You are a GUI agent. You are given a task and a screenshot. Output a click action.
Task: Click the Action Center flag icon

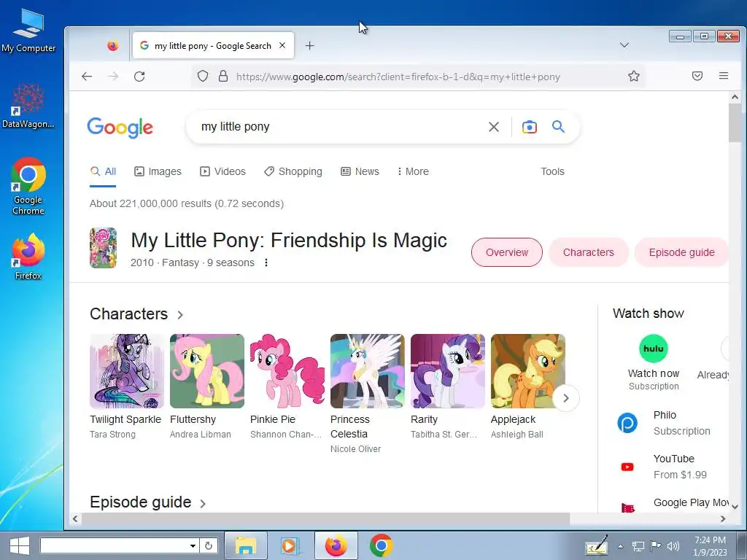[656, 546]
